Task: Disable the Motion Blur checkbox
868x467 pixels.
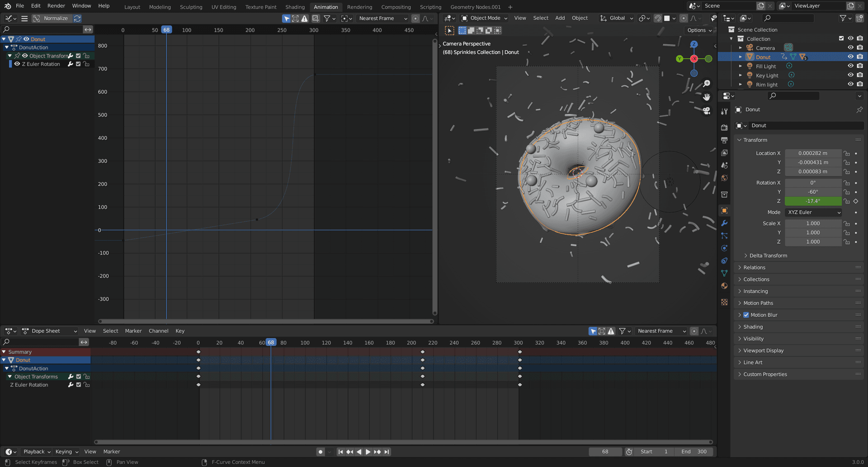Action: click(x=746, y=315)
